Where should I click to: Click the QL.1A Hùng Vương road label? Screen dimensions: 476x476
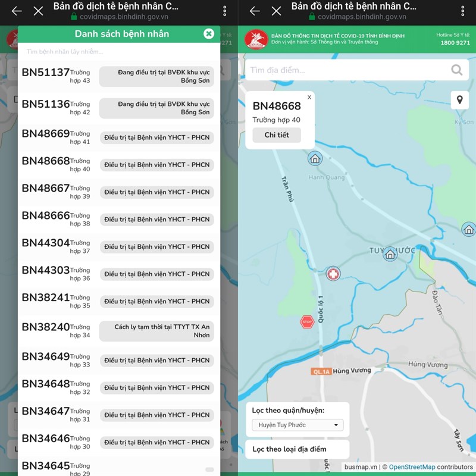[341, 371]
